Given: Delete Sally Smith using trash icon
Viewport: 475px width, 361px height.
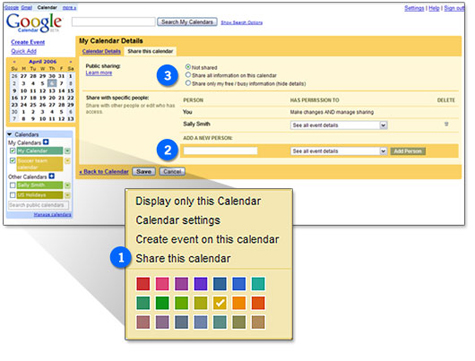Looking at the screenshot, I should click(446, 124).
